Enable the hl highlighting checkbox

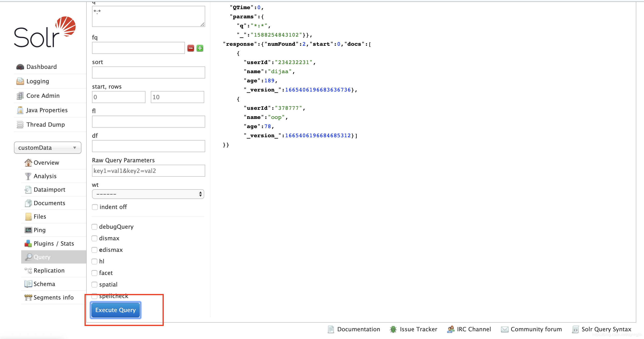coord(94,261)
